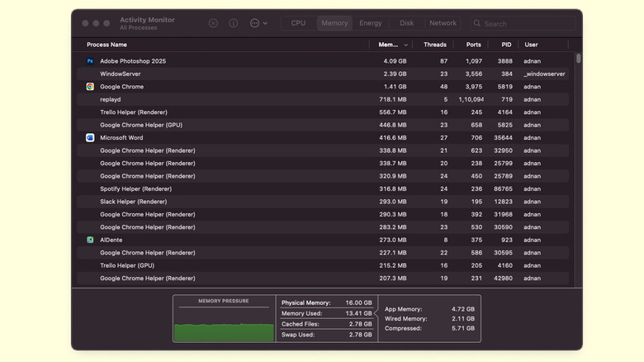Click the Adobe Photoshop 2025 app icon
Image resolution: width=644 pixels, height=362 pixels.
90,61
